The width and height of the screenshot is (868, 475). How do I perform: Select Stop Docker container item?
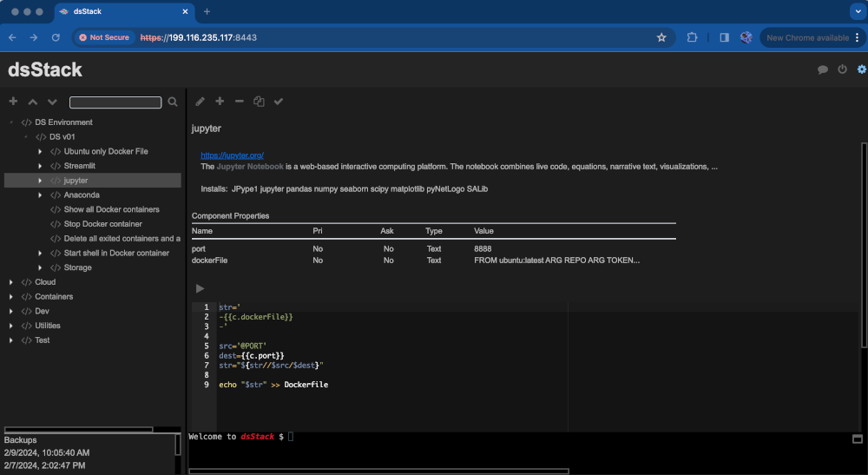coord(103,224)
